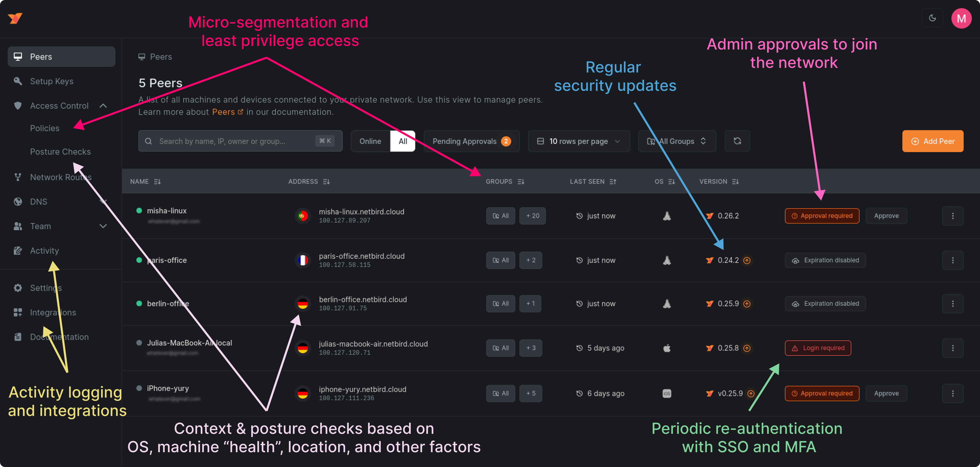The image size is (980, 467).
Task: Open Setup Keys in the sidebar
Action: 52,81
